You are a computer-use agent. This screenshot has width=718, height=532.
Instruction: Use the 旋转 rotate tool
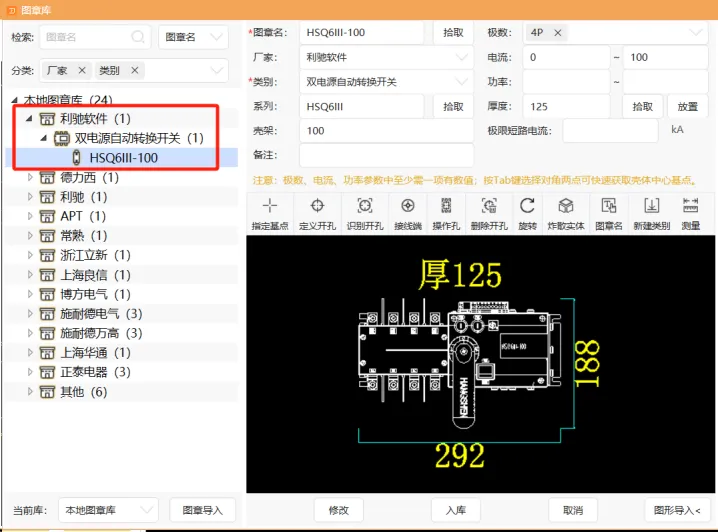(527, 214)
